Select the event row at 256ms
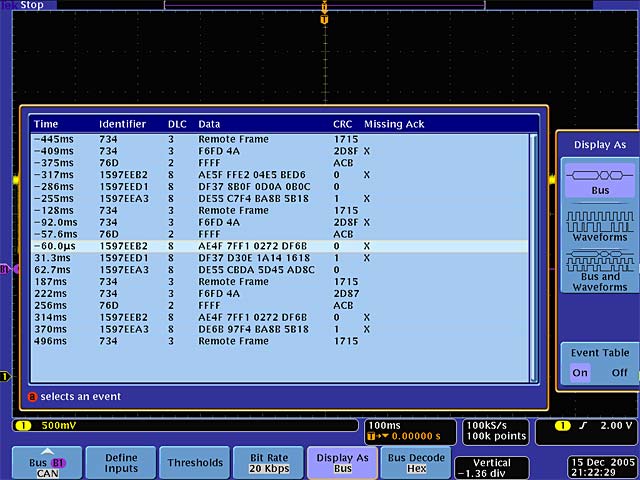The image size is (640, 480). coord(280,305)
